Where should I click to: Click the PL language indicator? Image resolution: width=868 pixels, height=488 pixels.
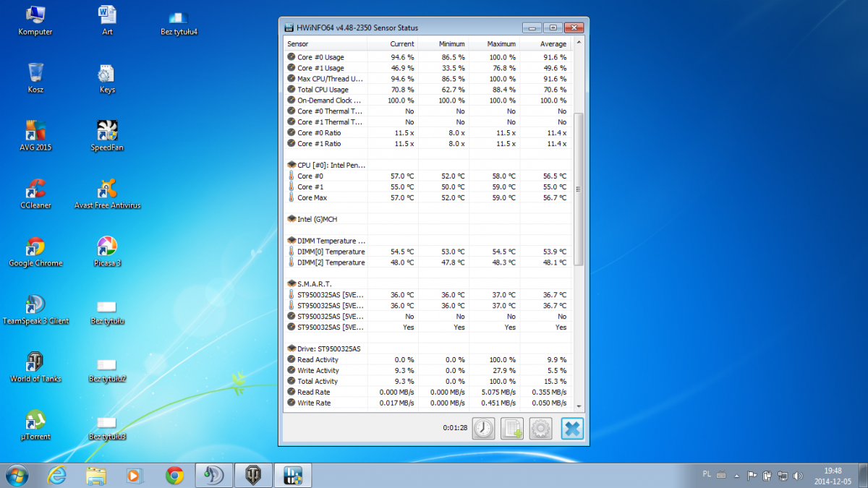click(707, 474)
